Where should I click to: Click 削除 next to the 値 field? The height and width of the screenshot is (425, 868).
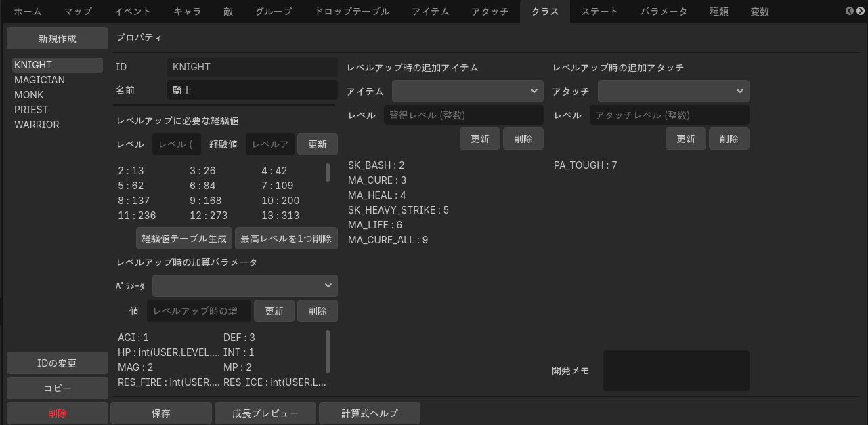[x=318, y=311]
